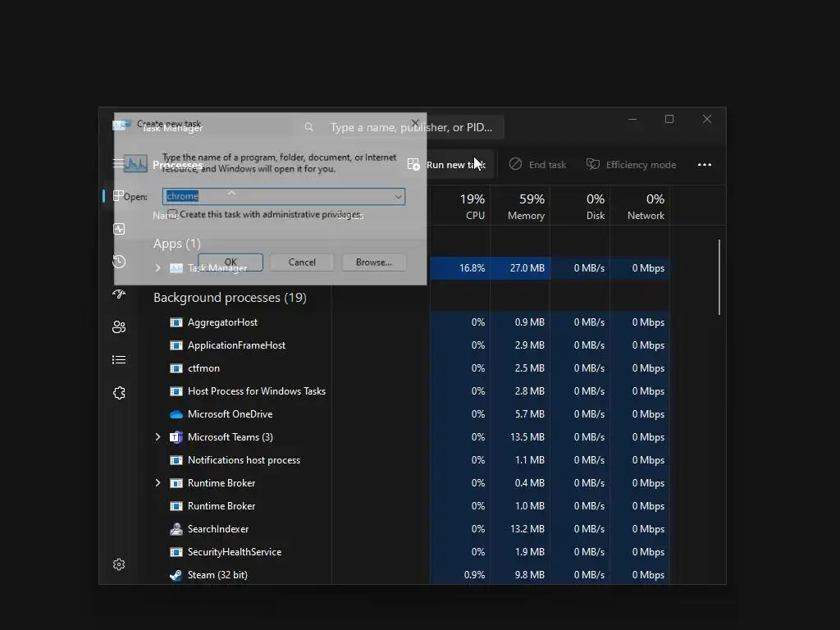Click Host Process for Windows Tasks icon
Viewport: 840px width, 630px height.
176,391
